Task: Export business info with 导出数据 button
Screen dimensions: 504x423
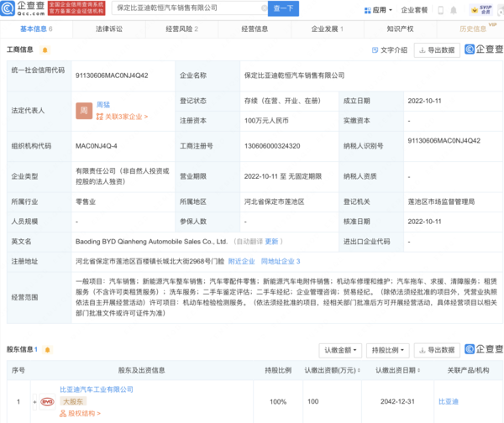Action: pyautogui.click(x=437, y=50)
